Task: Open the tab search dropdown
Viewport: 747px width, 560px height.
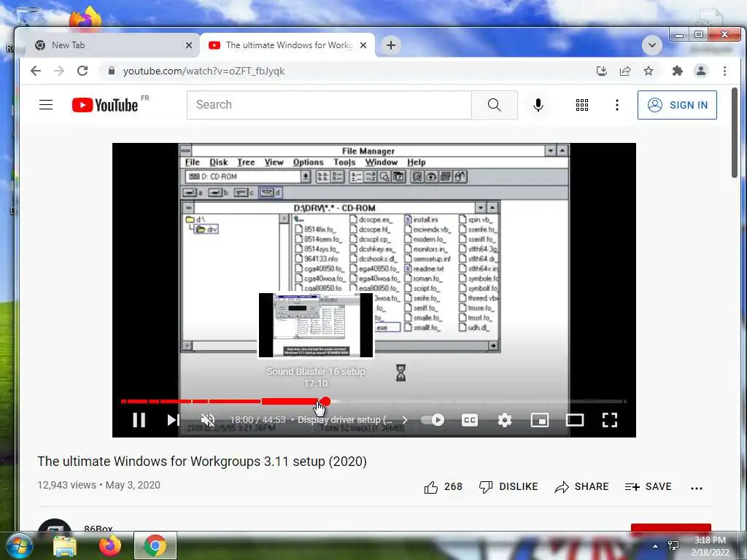Action: coord(651,45)
